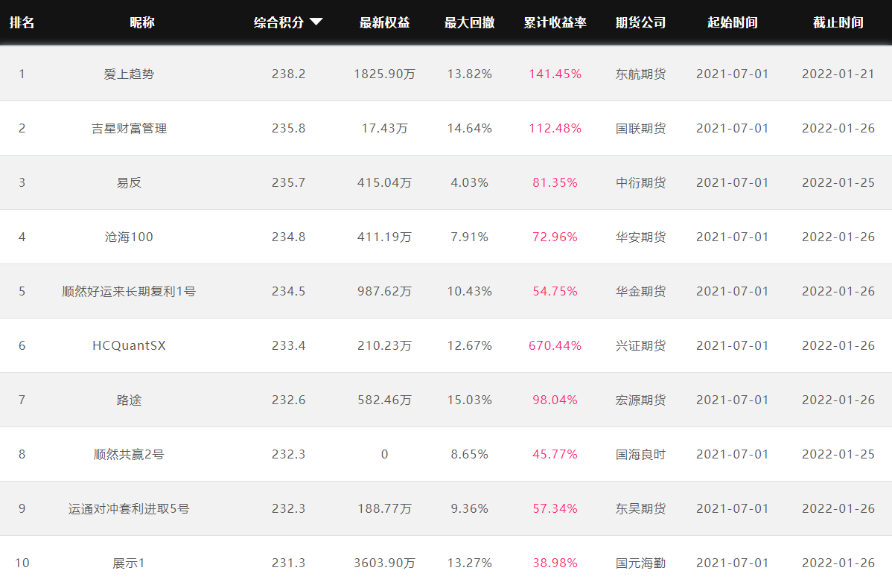Viewport: 892px width, 588px height.
Task: Select the 起始时间 column header
Action: [x=733, y=23]
